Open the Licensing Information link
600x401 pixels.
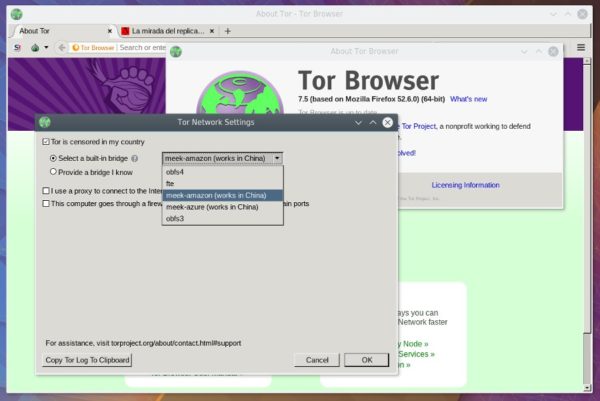coord(465,185)
